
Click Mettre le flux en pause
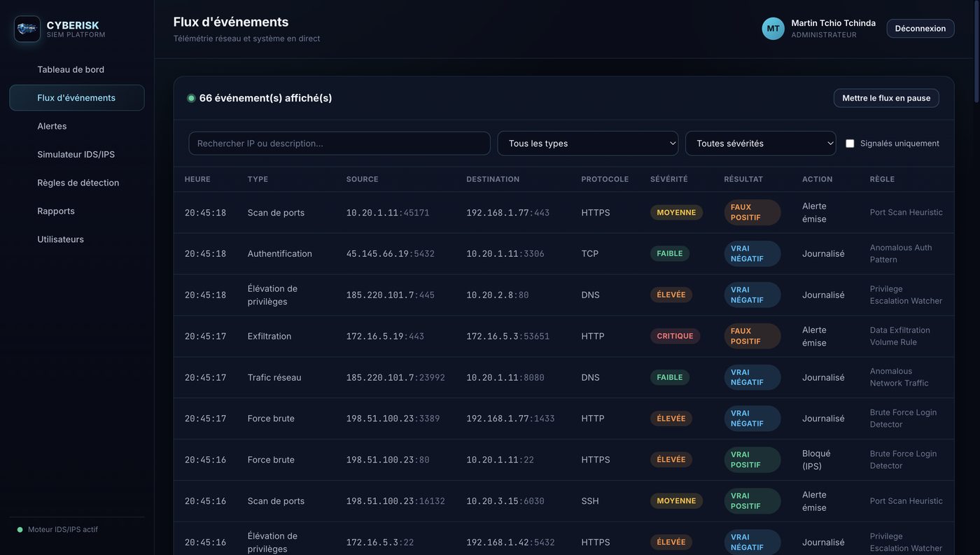click(886, 98)
